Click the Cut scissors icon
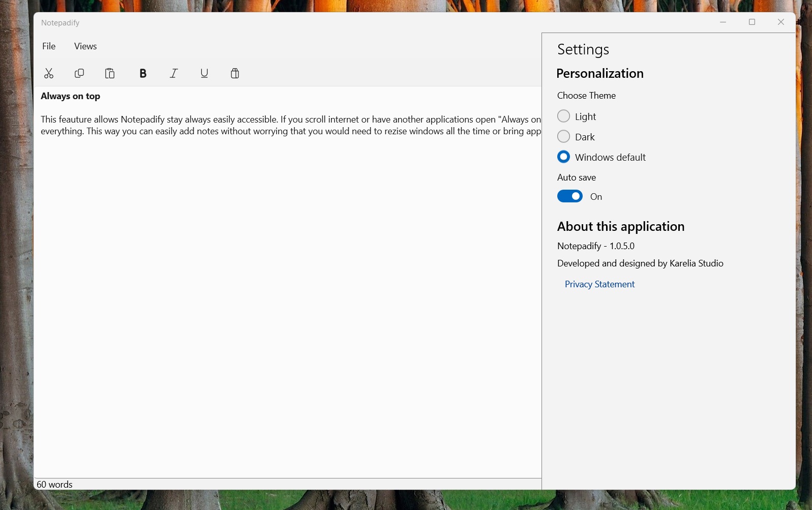The width and height of the screenshot is (812, 510). 49,74
